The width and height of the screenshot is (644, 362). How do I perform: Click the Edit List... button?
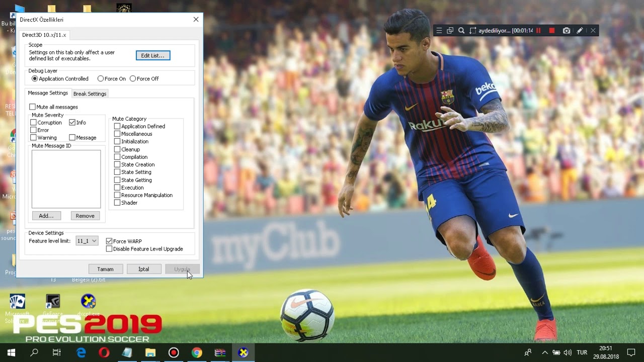click(153, 55)
